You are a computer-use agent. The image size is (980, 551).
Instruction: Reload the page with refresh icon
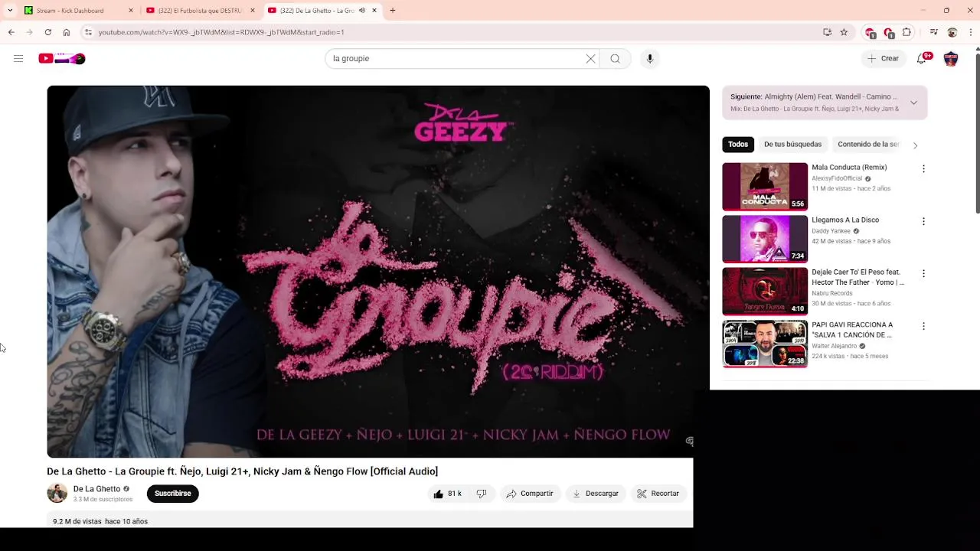click(47, 32)
